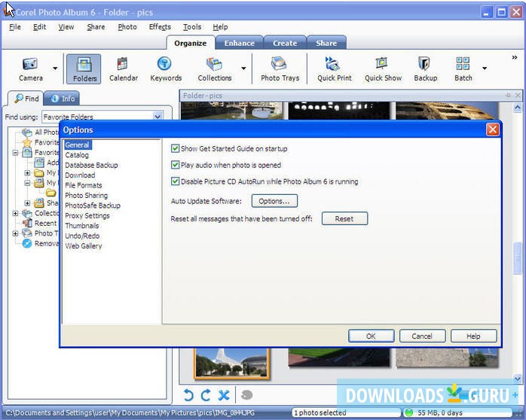Toggle Play audio when photo is opened
526x420 pixels.
pyautogui.click(x=176, y=165)
